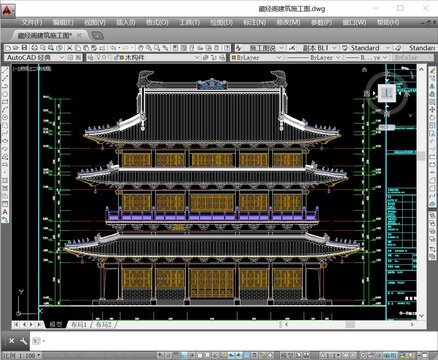Select the Line draw tool
Viewport: 438px width, 360px height.
[5, 71]
